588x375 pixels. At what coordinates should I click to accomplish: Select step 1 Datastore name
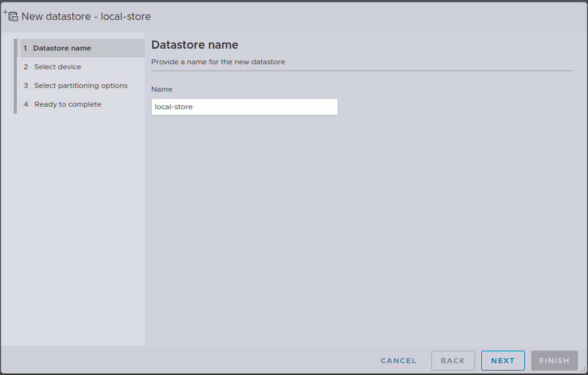[62, 47]
